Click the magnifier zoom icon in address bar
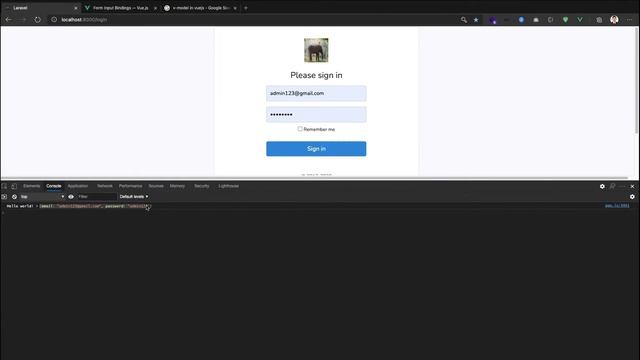This screenshot has width=640, height=360. tap(464, 20)
